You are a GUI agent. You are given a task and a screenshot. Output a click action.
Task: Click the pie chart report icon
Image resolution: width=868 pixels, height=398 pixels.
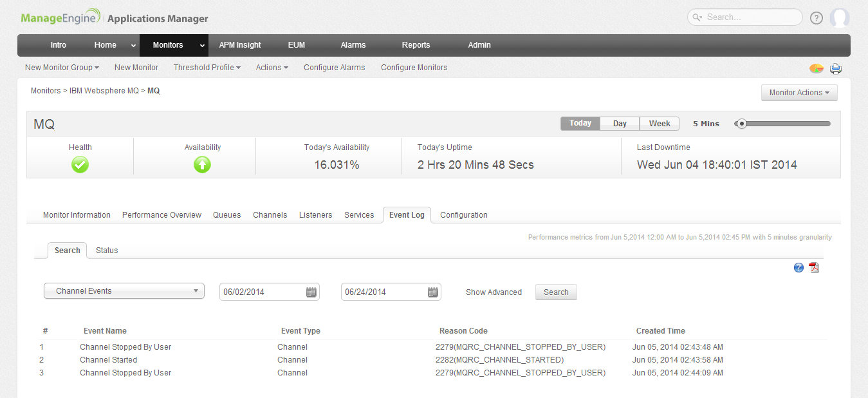[816, 68]
